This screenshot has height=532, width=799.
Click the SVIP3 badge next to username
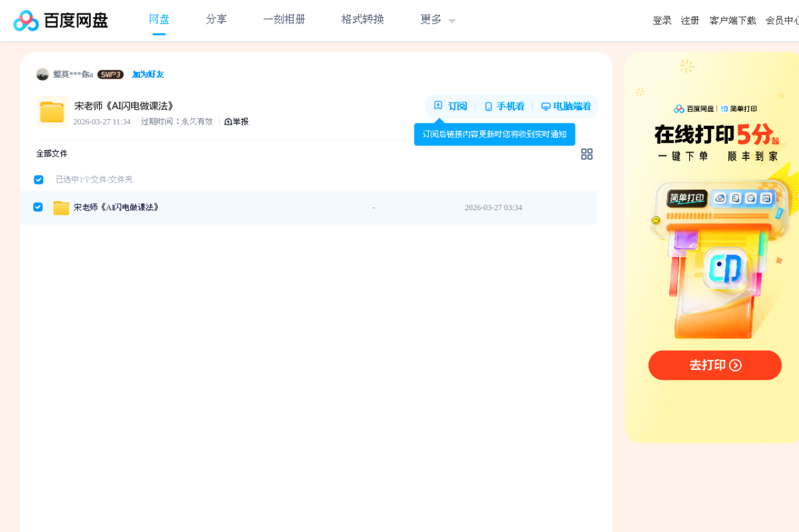coord(110,74)
